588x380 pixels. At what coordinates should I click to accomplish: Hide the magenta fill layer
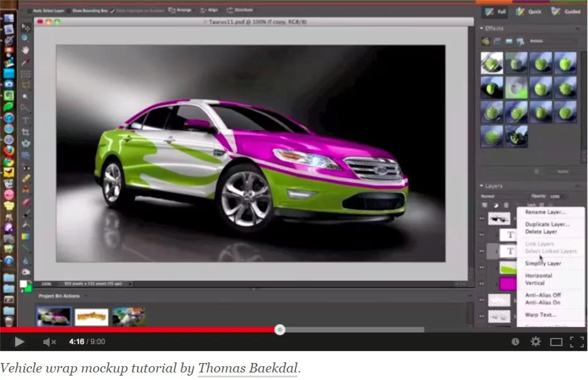482,284
